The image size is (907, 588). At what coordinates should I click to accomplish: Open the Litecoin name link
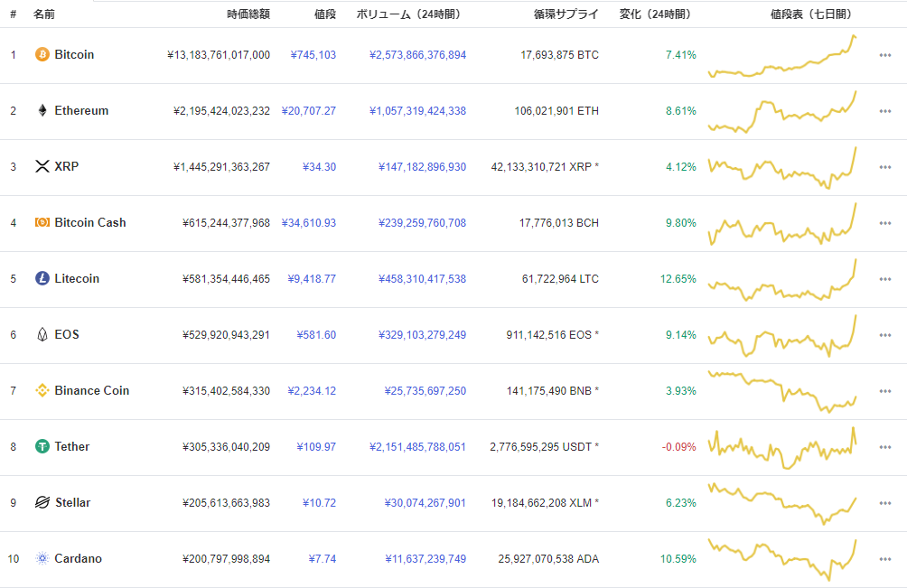pyautogui.click(x=77, y=279)
